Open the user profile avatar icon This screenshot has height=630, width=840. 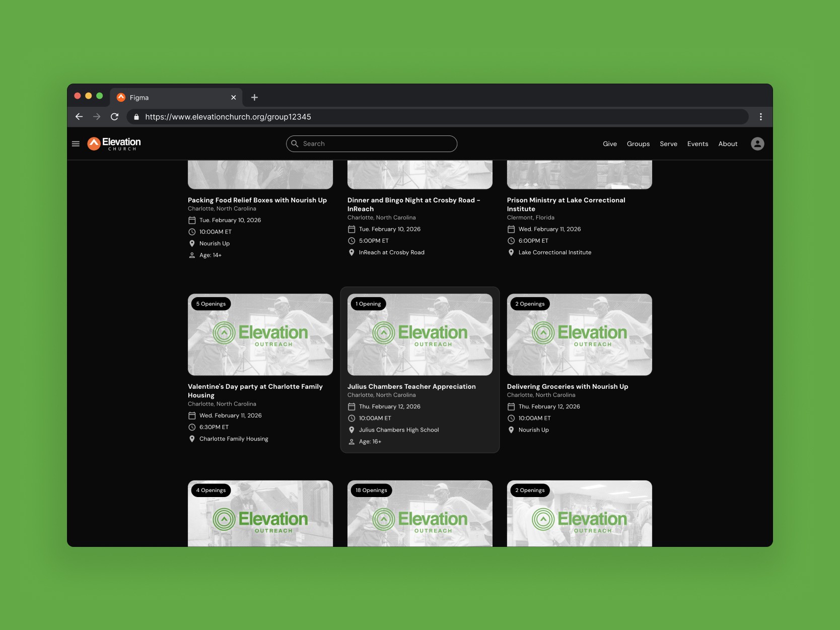[x=757, y=144]
